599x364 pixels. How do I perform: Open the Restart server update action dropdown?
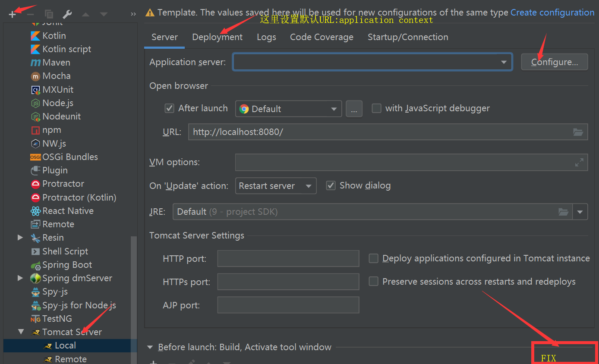pyautogui.click(x=276, y=186)
